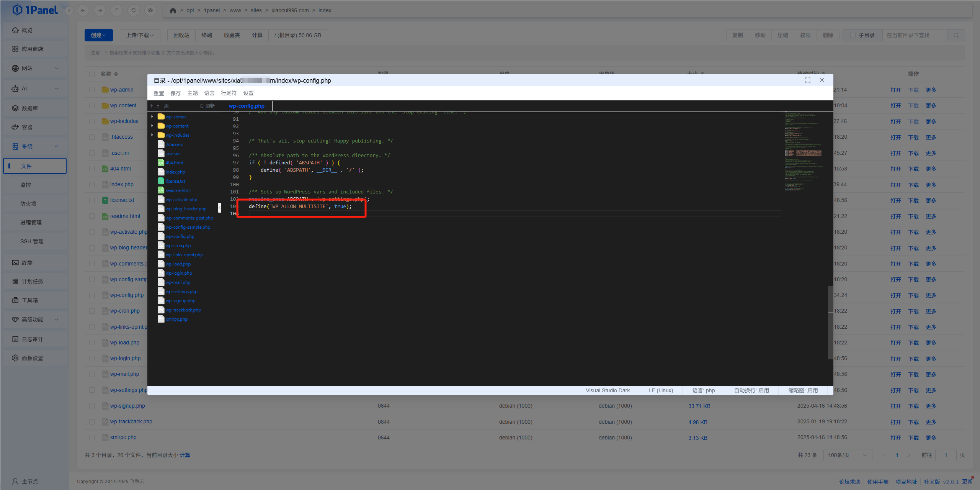Viewport: 980px width, 490px height.
Task: Select the wp-config.php editor tab
Action: (x=247, y=106)
